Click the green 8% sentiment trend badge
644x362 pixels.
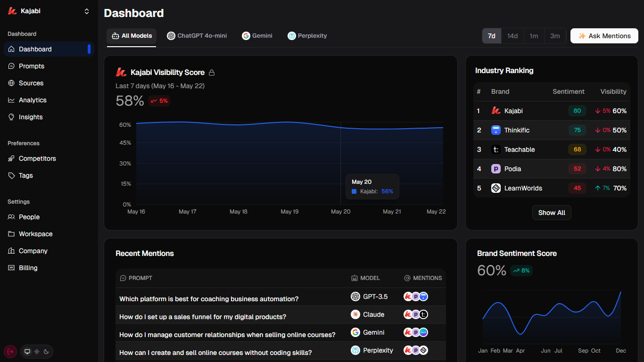pos(521,271)
